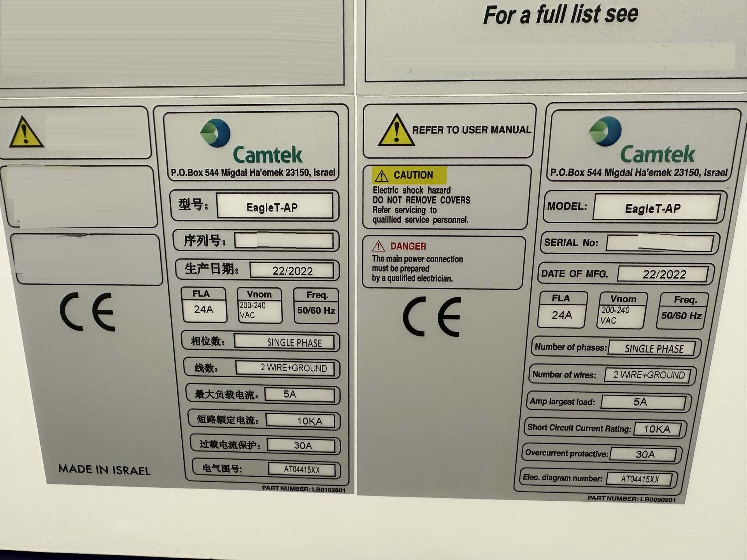Click the Camtek logo on left label
Viewport: 747px width, 560px height.
click(216, 133)
